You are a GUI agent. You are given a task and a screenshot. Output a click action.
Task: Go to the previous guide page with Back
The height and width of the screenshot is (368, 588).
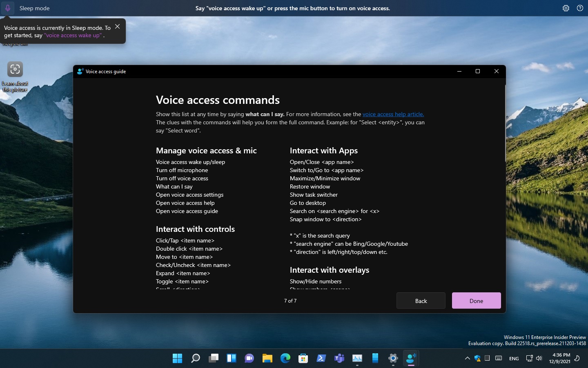tap(421, 301)
